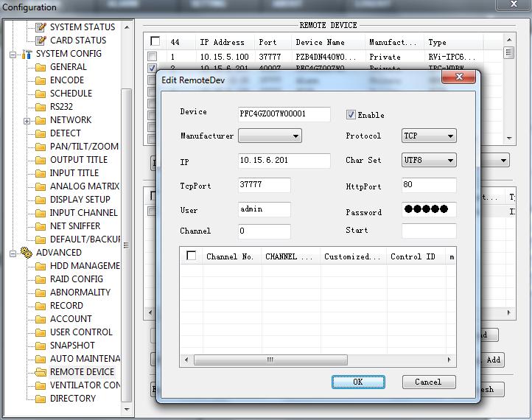Viewport: 532px width, 420px height.
Task: Open SYSTEM STATUS page icon
Action: pyautogui.click(x=41, y=27)
